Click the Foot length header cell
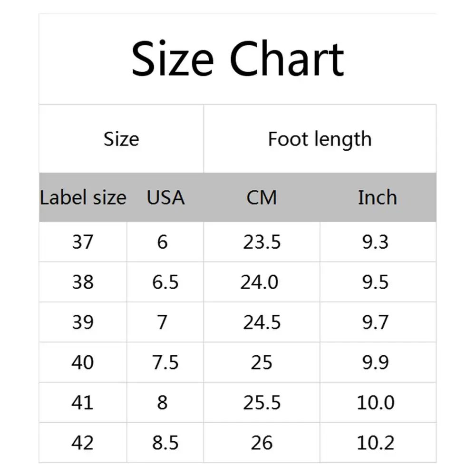476x476 pixels. pyautogui.click(x=320, y=139)
